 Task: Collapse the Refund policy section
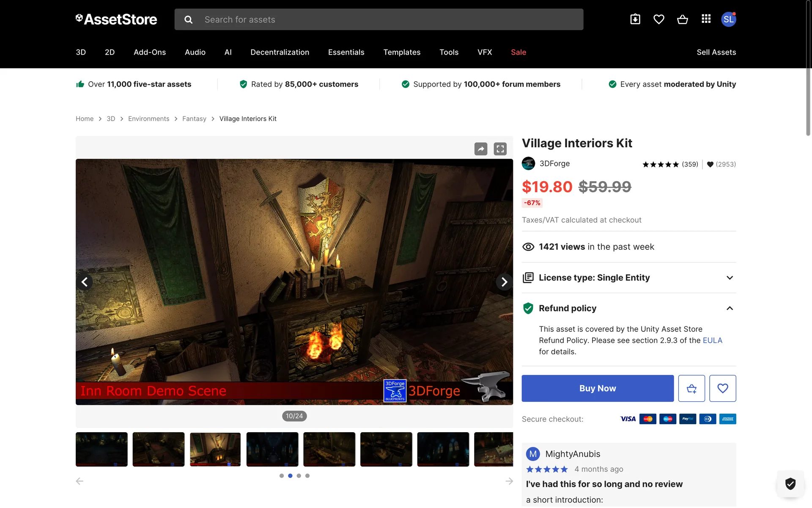tap(730, 308)
